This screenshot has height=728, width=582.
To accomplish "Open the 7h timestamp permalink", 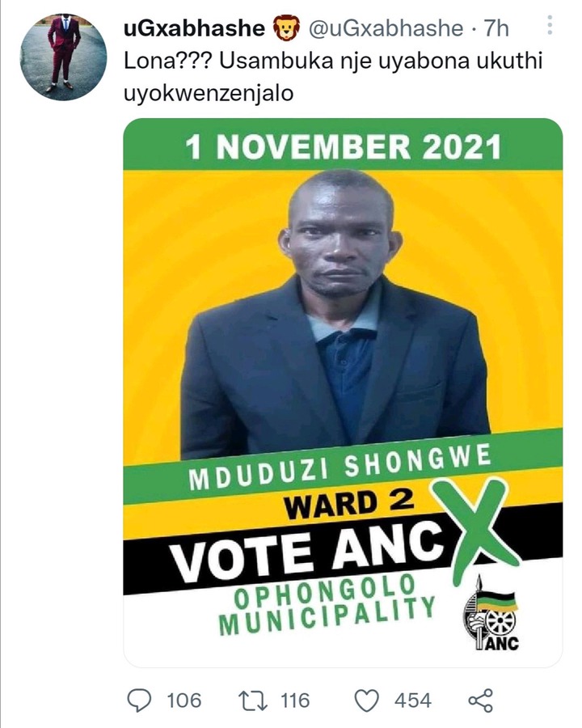I will click(x=496, y=29).
